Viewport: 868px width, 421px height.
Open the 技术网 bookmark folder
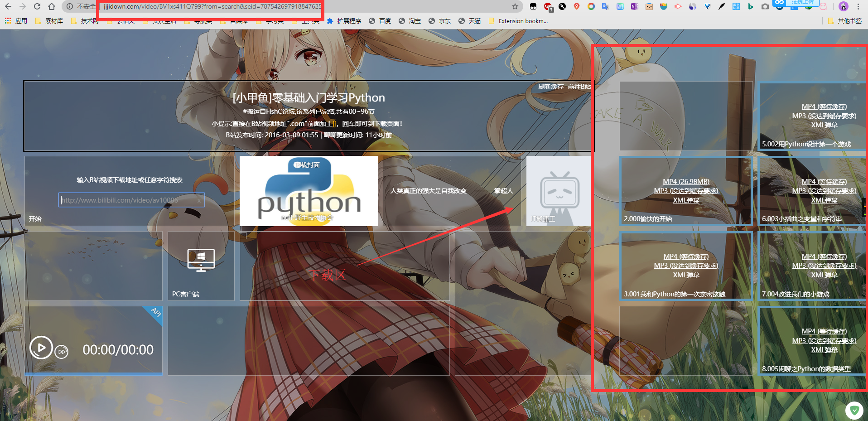pyautogui.click(x=85, y=21)
